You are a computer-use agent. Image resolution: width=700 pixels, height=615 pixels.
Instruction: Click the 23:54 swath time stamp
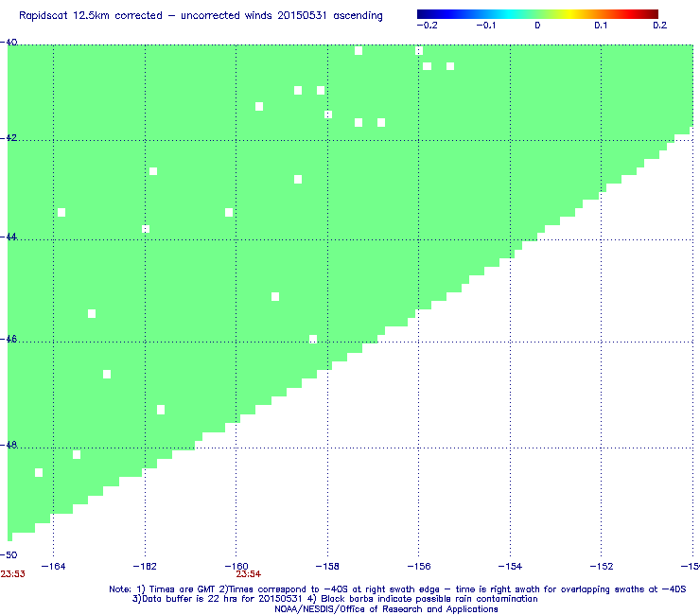tap(249, 574)
